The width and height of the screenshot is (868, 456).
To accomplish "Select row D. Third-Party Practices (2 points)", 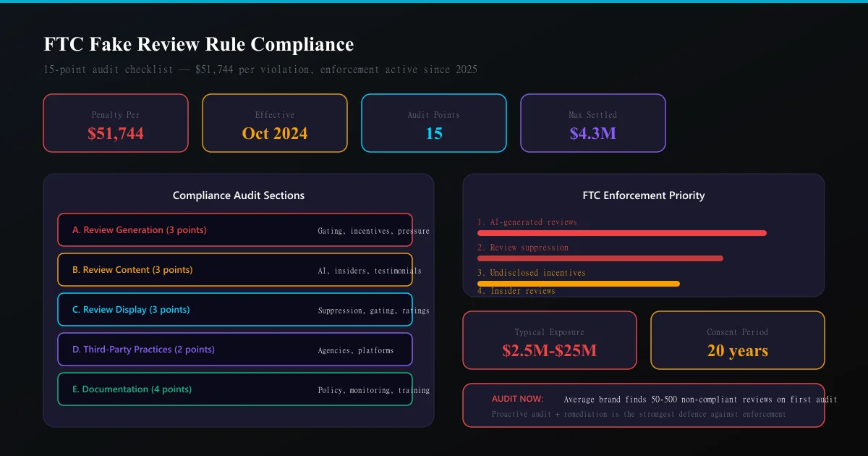I will click(x=235, y=350).
